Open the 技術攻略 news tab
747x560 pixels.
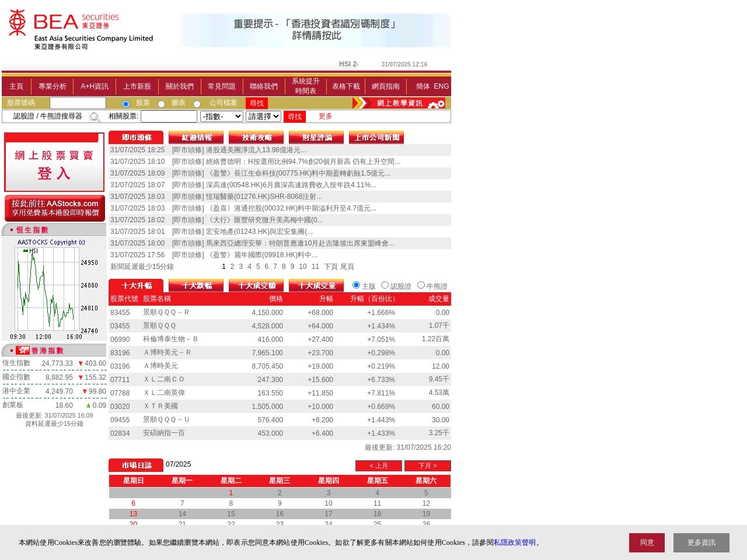pyautogui.click(x=256, y=138)
